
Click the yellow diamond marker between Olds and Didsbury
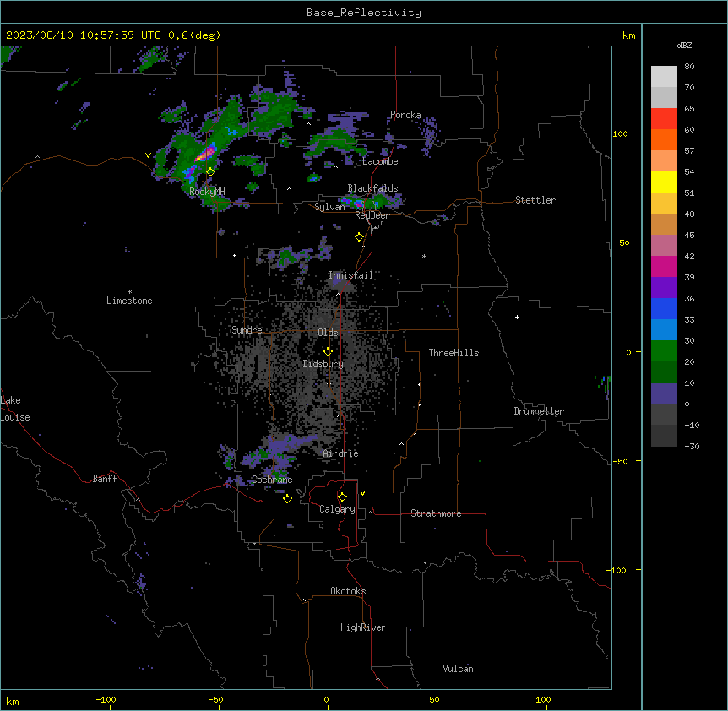329,352
